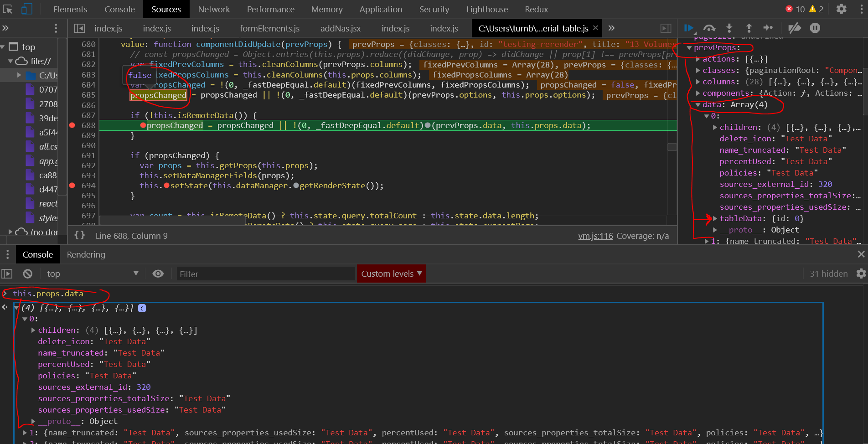868x444 pixels.
Task: Clear the console output
Action: pyautogui.click(x=28, y=274)
